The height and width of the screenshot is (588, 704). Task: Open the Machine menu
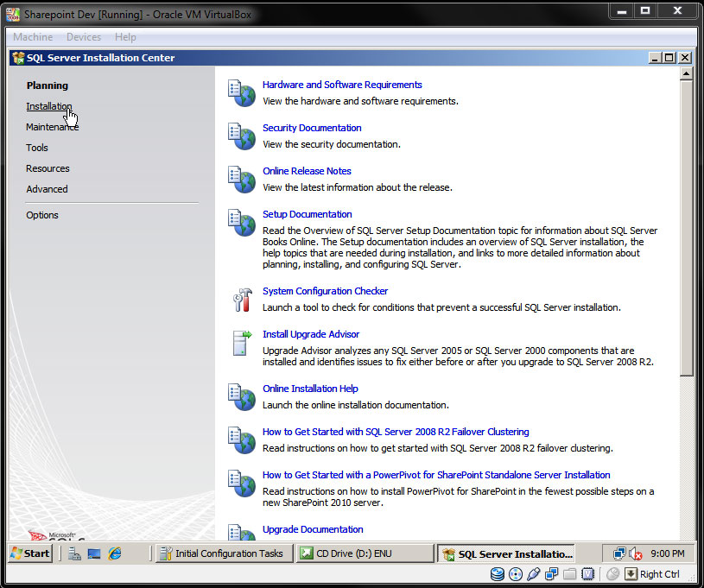tap(33, 37)
